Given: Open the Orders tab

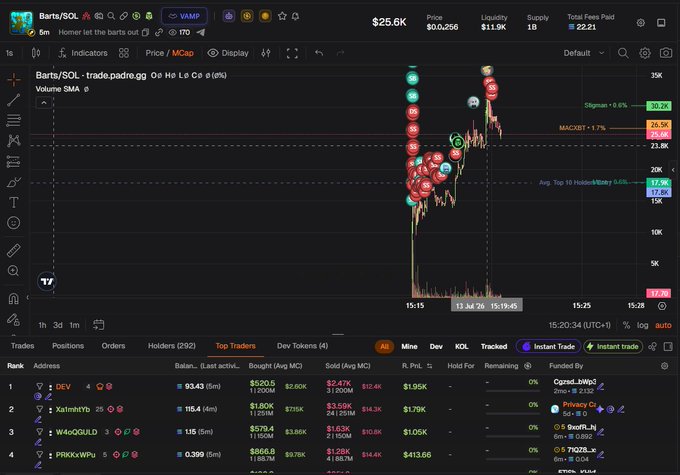Looking at the screenshot, I should [x=113, y=346].
